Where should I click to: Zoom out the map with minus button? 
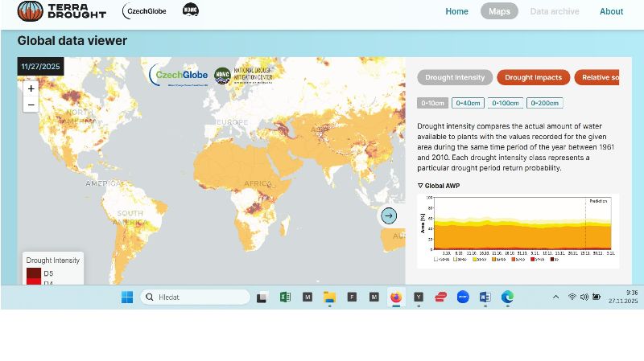point(31,105)
